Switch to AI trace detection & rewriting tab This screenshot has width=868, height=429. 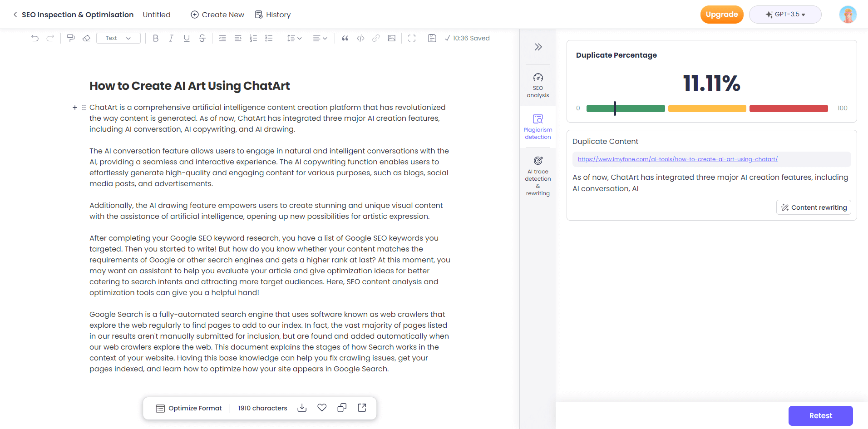click(538, 176)
